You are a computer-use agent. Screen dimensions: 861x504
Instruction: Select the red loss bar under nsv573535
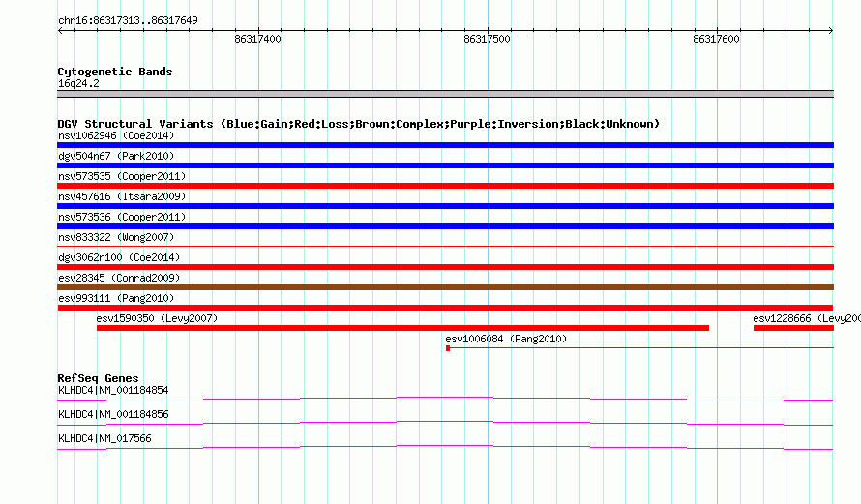pos(445,186)
